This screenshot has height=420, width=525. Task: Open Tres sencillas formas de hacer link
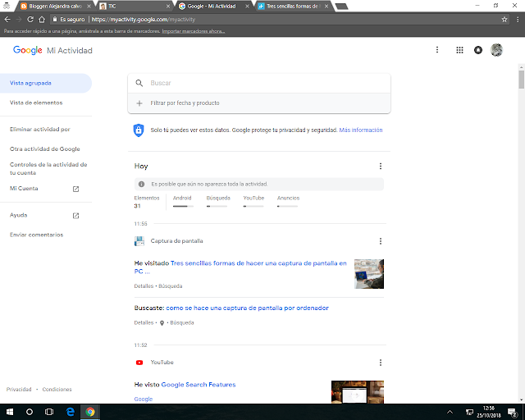240,267
